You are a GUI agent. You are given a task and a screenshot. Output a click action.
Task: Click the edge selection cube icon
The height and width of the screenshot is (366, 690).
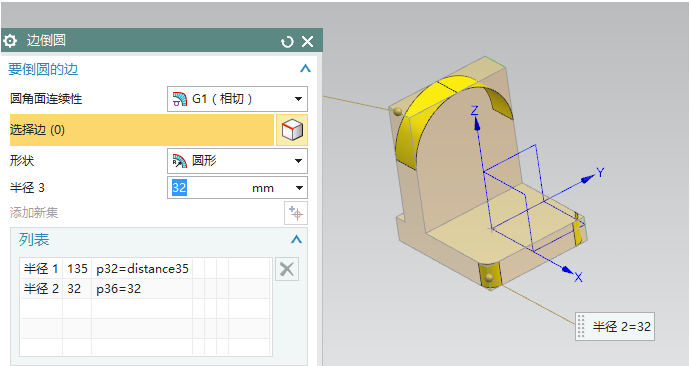292,130
